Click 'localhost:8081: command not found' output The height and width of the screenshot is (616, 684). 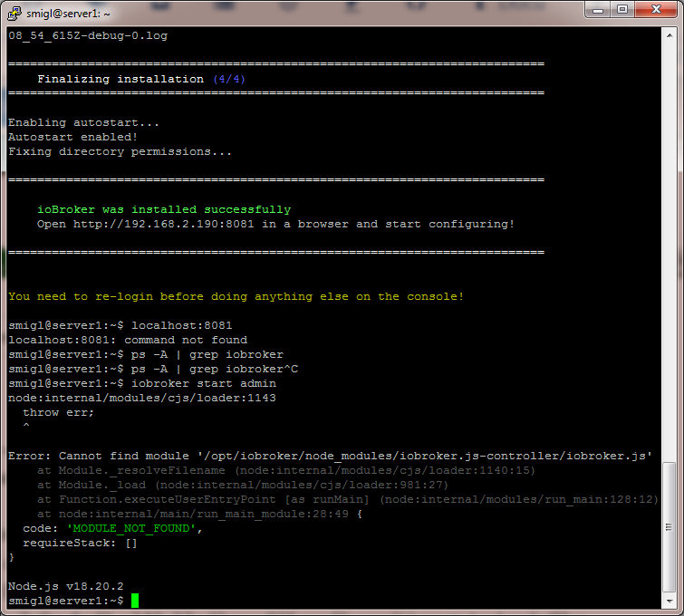coord(128,340)
